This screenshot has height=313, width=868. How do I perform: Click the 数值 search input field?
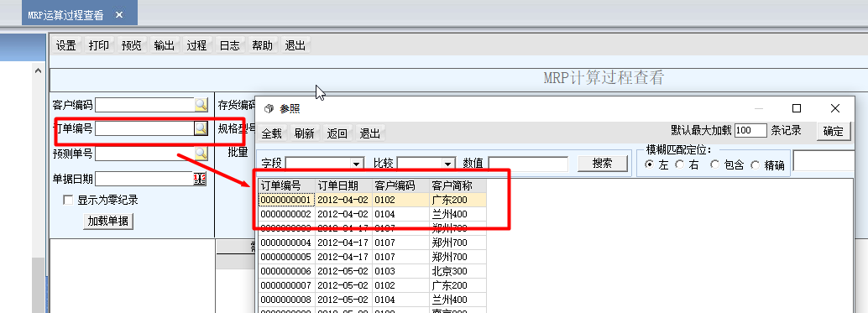click(528, 164)
